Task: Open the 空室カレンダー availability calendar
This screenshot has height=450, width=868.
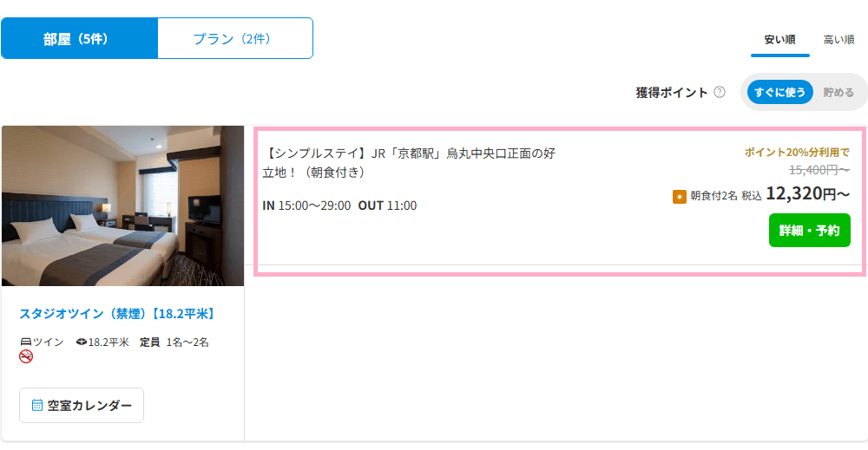Action: pyautogui.click(x=82, y=405)
